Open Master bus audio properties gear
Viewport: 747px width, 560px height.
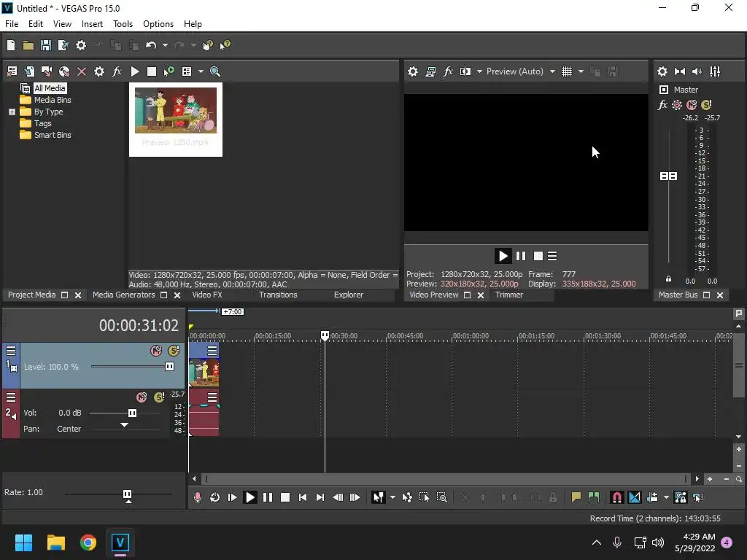[x=662, y=71]
